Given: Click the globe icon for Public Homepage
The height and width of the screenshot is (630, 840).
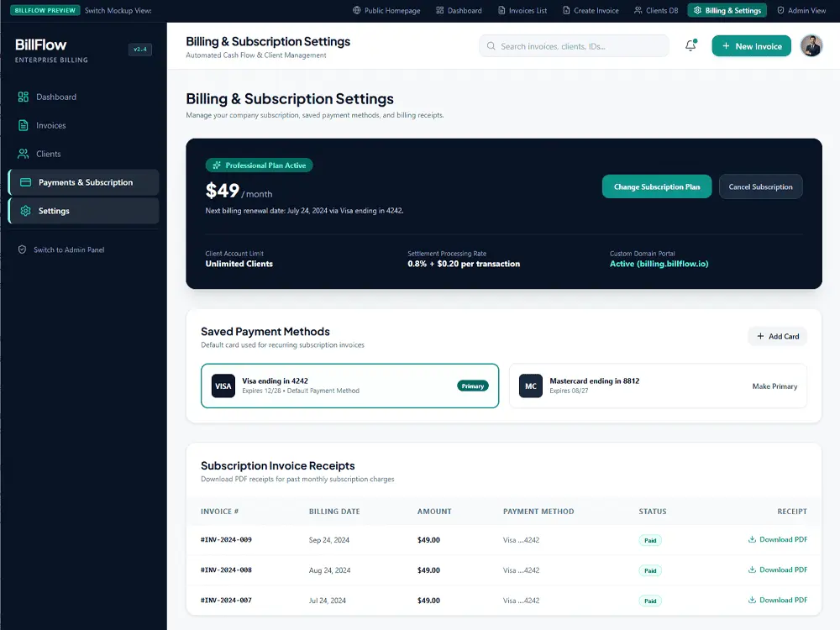Looking at the screenshot, I should click(x=357, y=10).
